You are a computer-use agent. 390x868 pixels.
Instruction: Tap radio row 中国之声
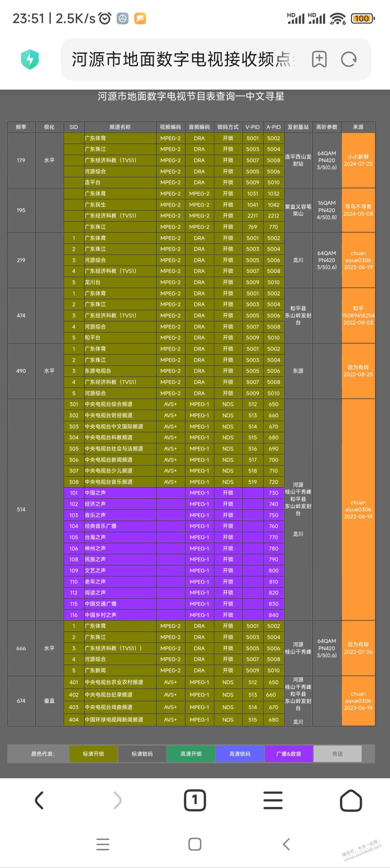(x=120, y=493)
